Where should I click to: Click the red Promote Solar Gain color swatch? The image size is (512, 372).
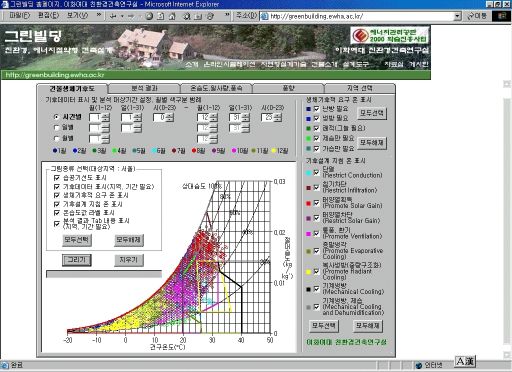308,203
